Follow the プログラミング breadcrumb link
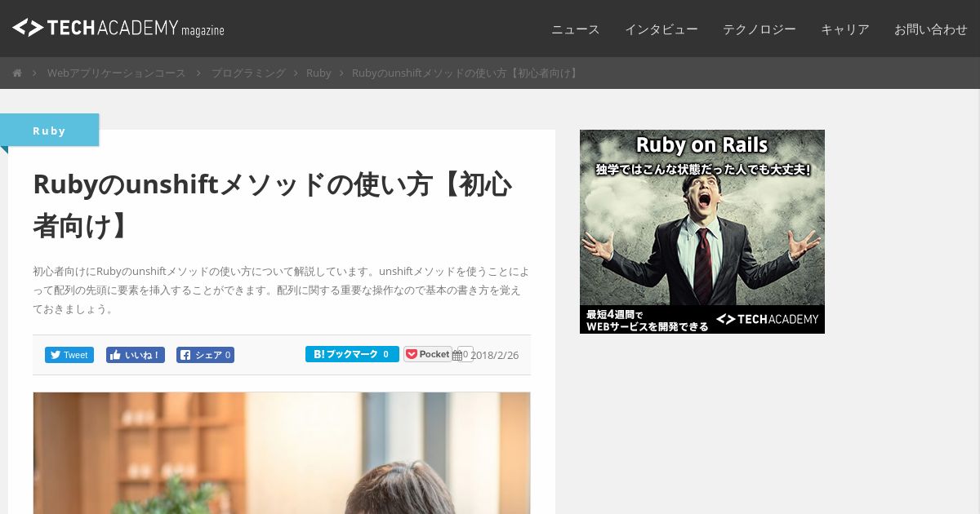The image size is (980, 514). pos(249,73)
